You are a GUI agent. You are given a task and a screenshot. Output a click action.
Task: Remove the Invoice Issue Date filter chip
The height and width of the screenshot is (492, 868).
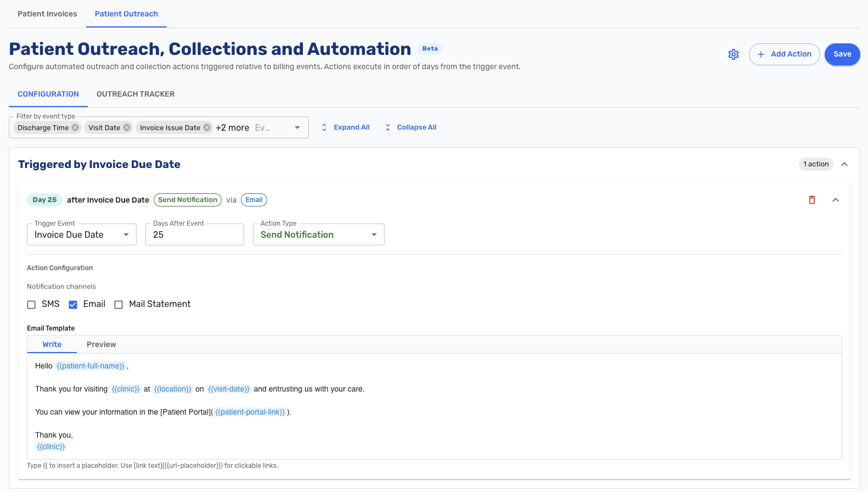tap(207, 127)
